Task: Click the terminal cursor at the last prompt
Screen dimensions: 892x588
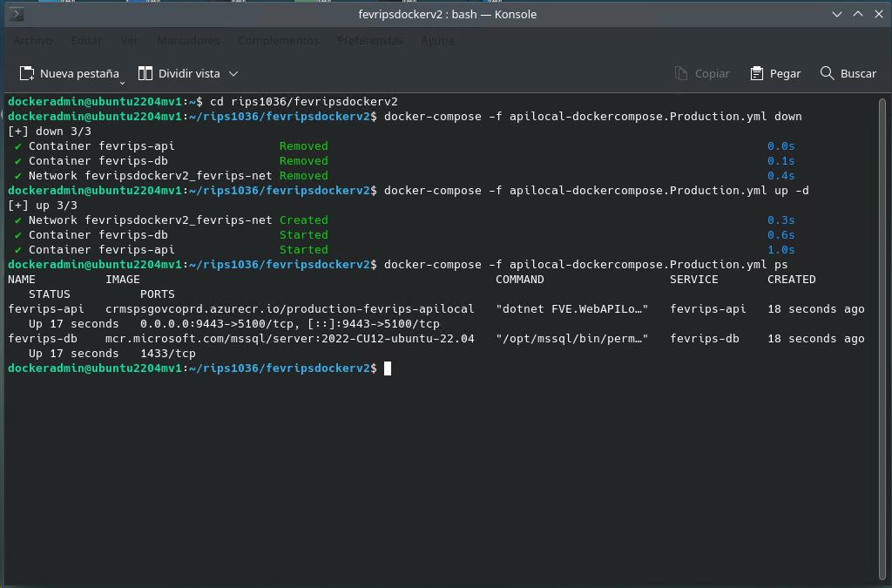Action: pyautogui.click(x=388, y=368)
